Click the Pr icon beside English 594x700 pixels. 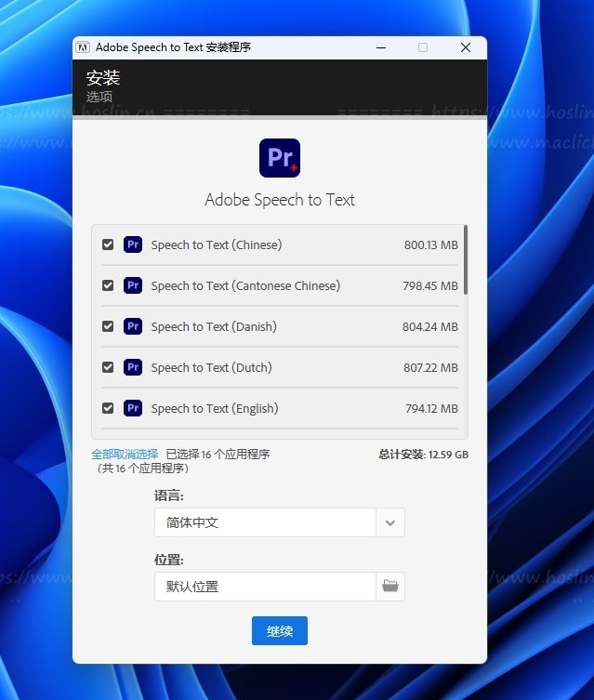coord(133,408)
